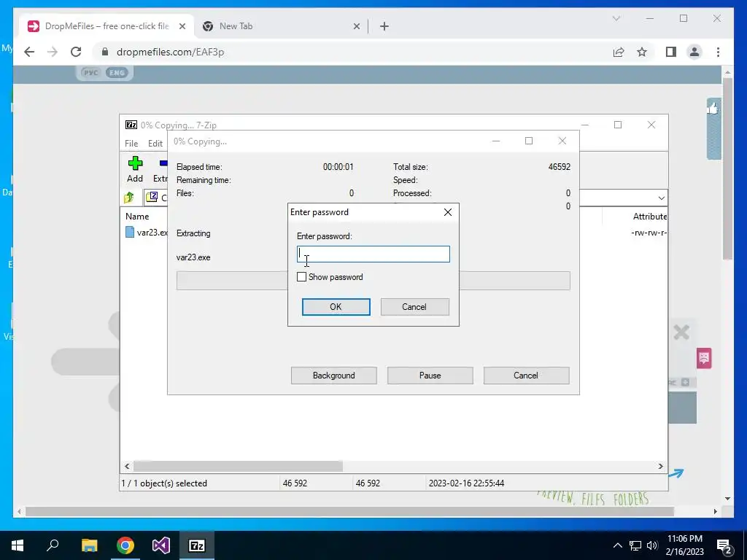Image resolution: width=747 pixels, height=560 pixels.
Task: Cancel the copying progress window
Action: (x=526, y=376)
